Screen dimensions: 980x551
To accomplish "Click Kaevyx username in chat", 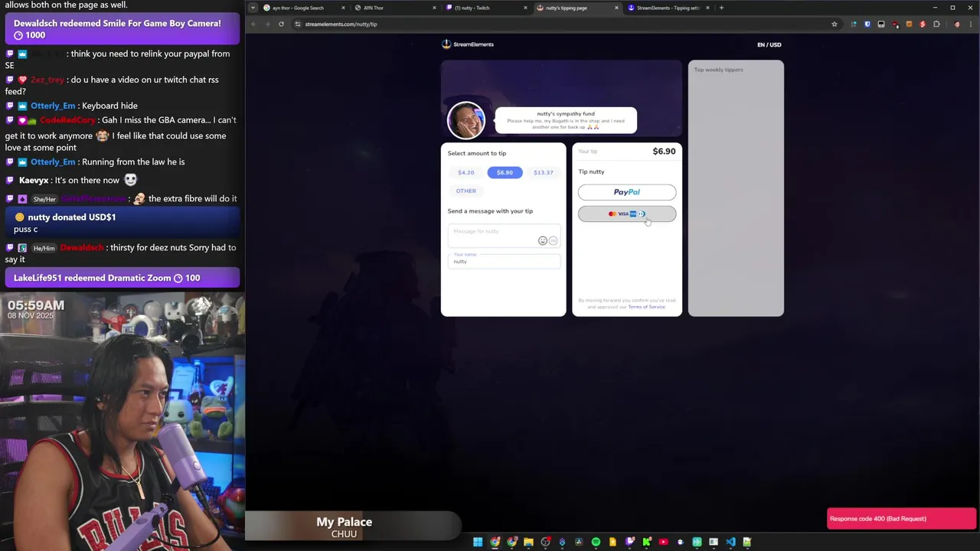I will tap(34, 181).
